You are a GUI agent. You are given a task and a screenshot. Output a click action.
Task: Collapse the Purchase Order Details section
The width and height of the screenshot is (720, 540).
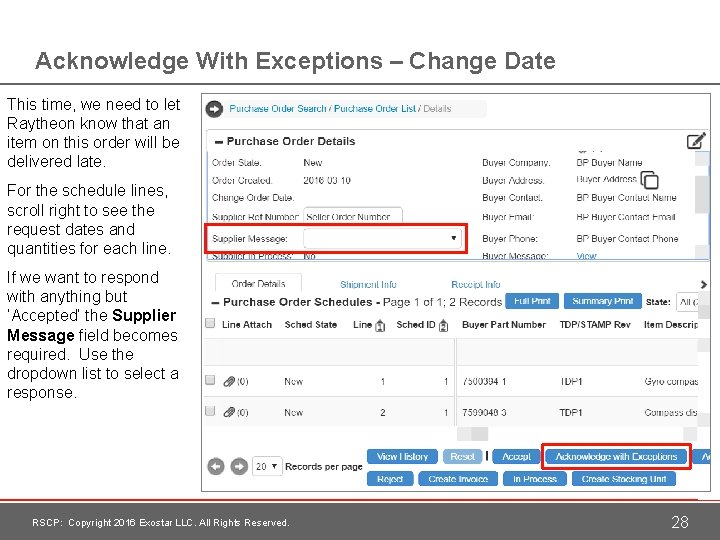[219, 142]
